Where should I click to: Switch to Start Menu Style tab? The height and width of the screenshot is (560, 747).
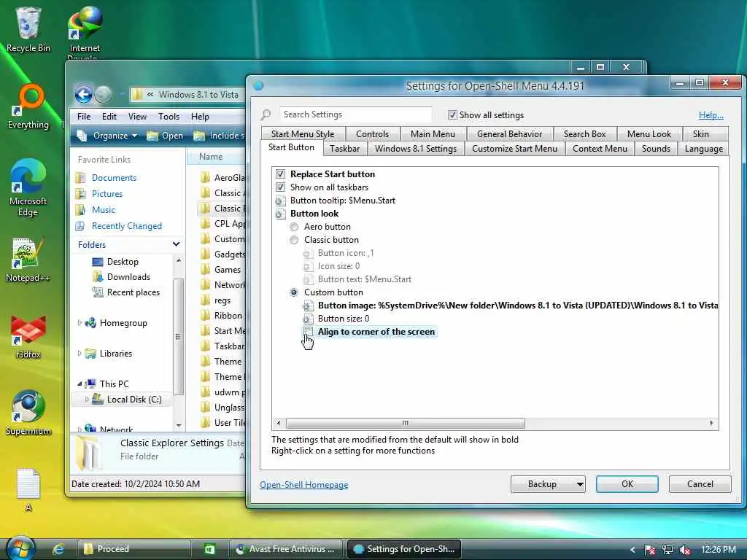(x=303, y=134)
